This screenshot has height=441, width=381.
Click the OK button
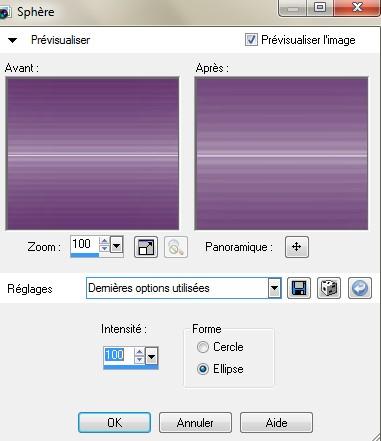tap(114, 423)
